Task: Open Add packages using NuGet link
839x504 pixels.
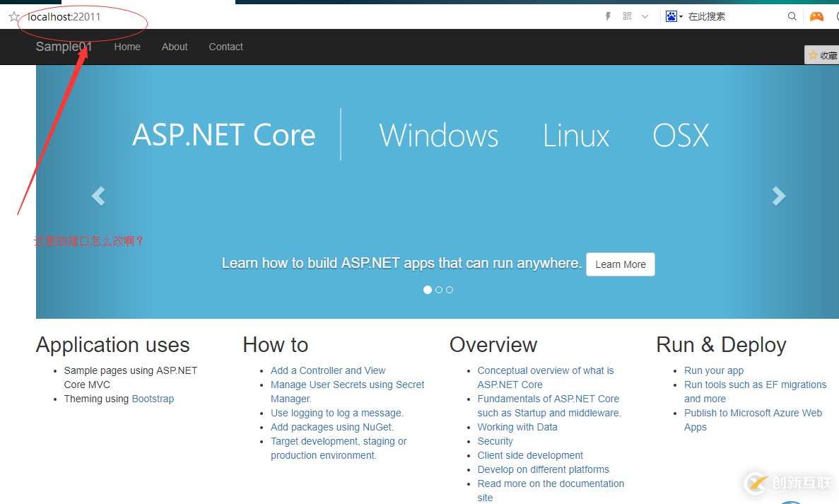Action: [x=332, y=428]
